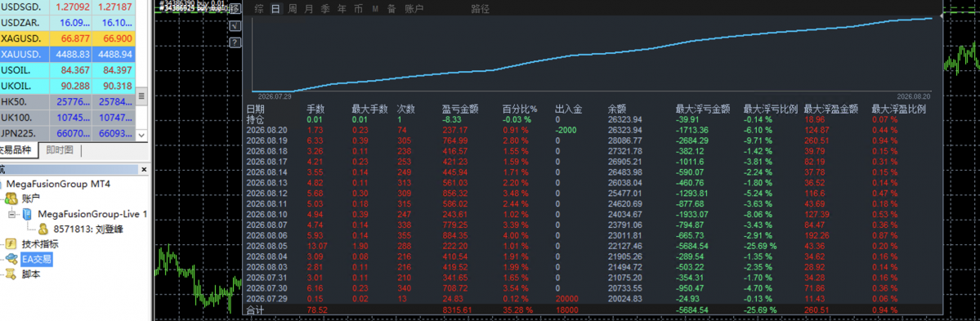Select the XAGUSD. symbol row
Image resolution: width=980 pixels, height=321 pixels.
coord(68,38)
